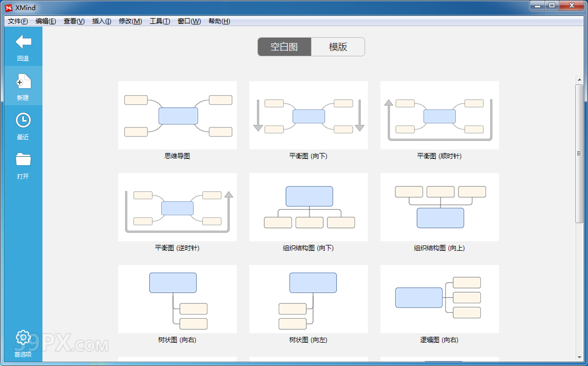Choose the 平衡图 (向下) thumbnail

click(x=308, y=115)
